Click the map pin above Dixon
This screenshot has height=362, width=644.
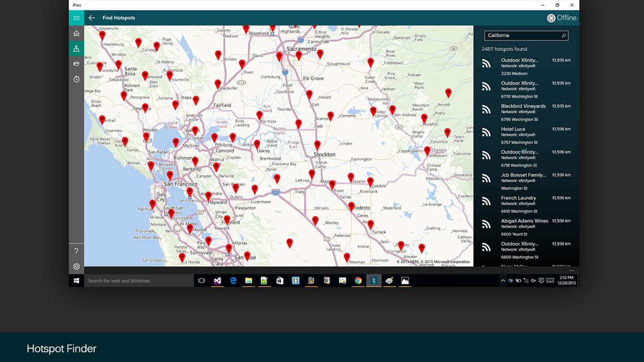click(242, 64)
